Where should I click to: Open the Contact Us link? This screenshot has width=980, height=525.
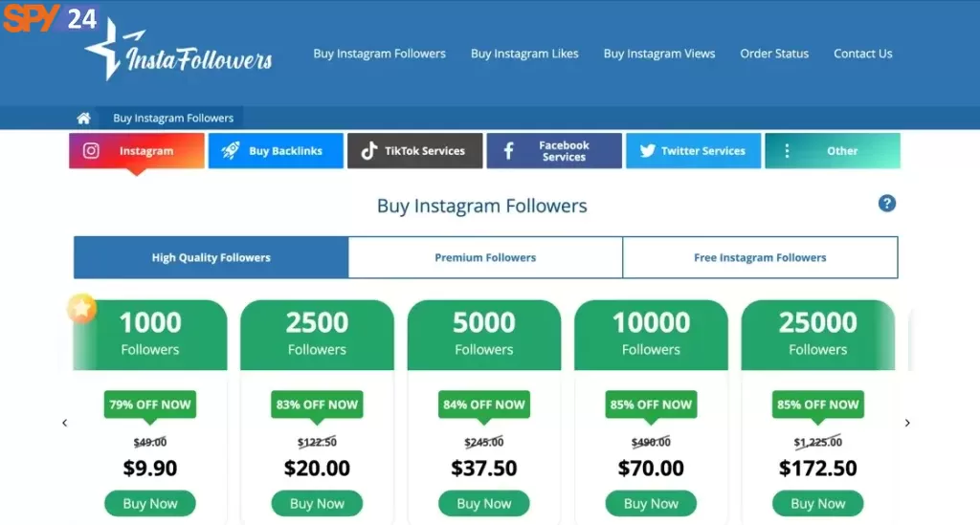point(862,54)
